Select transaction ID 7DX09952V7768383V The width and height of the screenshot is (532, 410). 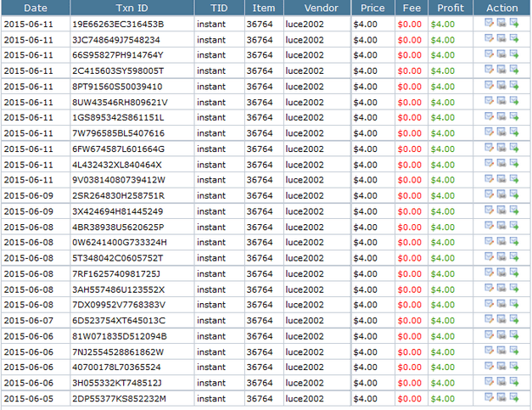119,305
